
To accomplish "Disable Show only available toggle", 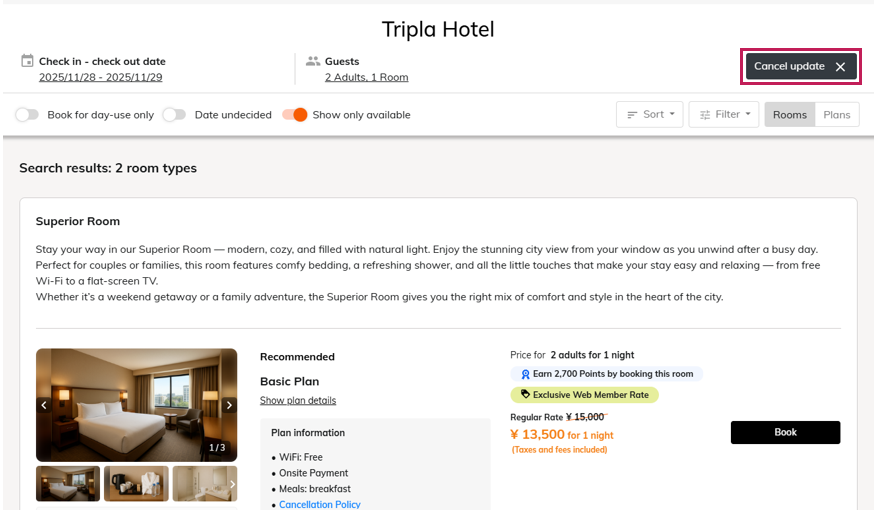I will point(294,115).
